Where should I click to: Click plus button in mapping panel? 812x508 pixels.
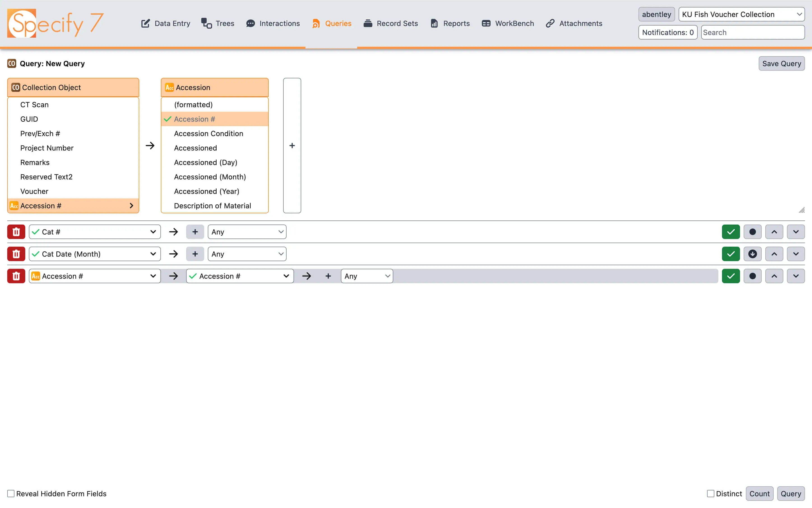point(292,146)
